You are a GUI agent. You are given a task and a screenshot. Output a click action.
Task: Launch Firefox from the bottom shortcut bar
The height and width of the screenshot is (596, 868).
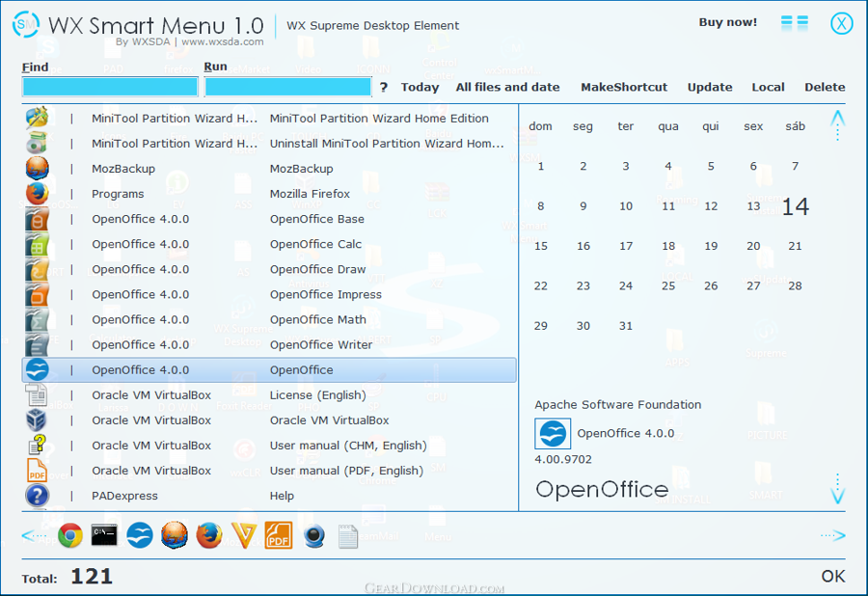coord(209,535)
